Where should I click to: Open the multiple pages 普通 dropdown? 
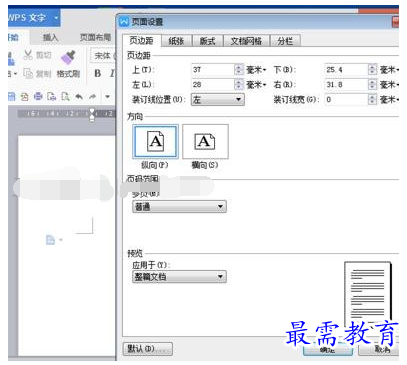(179, 207)
